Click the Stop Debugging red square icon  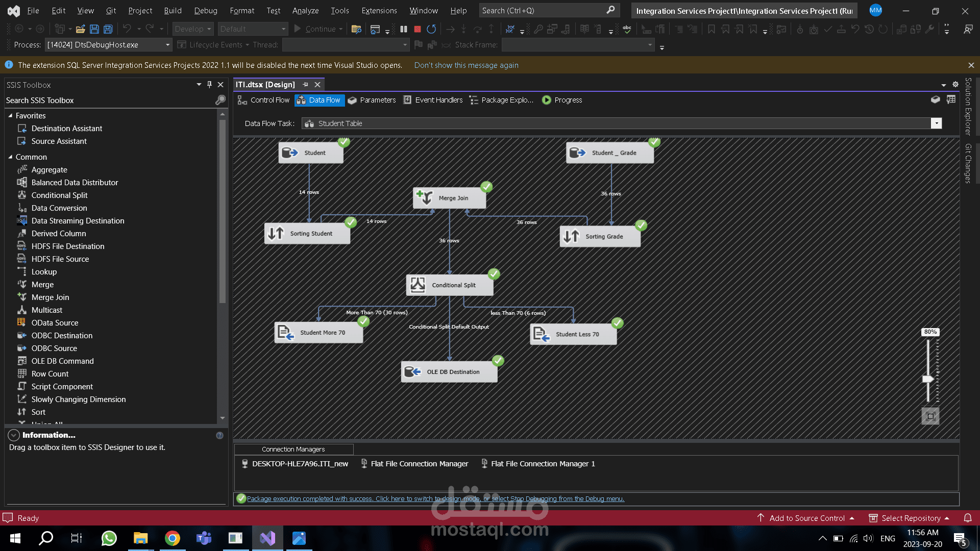point(418,29)
